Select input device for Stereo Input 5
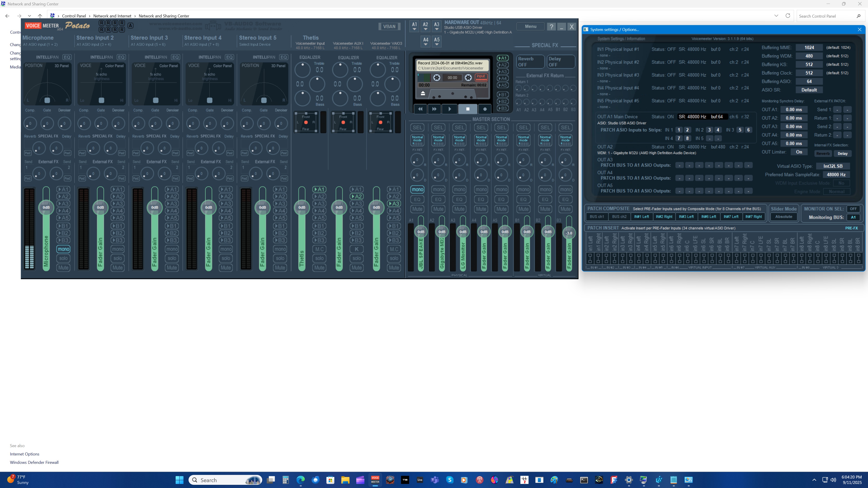The image size is (868, 488). 255,45
